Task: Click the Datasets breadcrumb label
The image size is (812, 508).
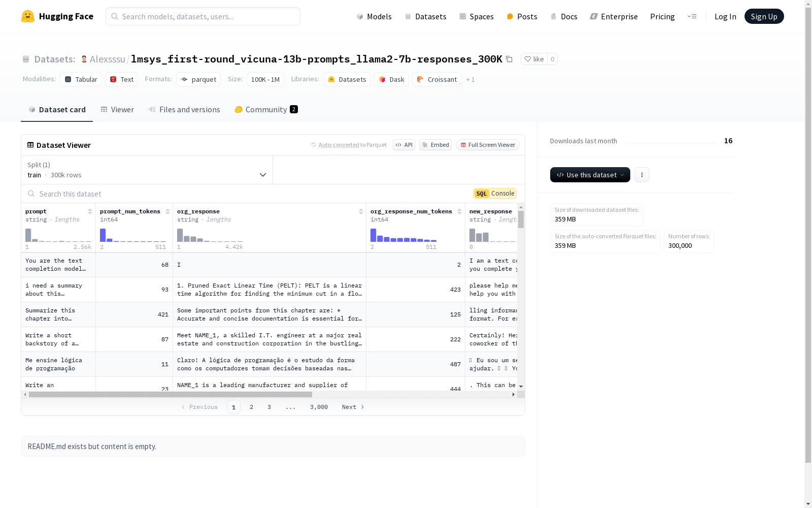Action: (55, 59)
